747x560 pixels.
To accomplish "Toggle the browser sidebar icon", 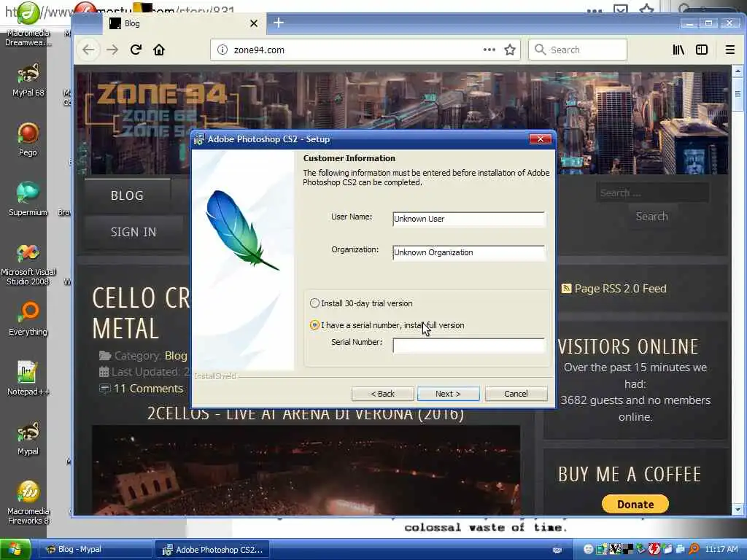I will pyautogui.click(x=702, y=50).
